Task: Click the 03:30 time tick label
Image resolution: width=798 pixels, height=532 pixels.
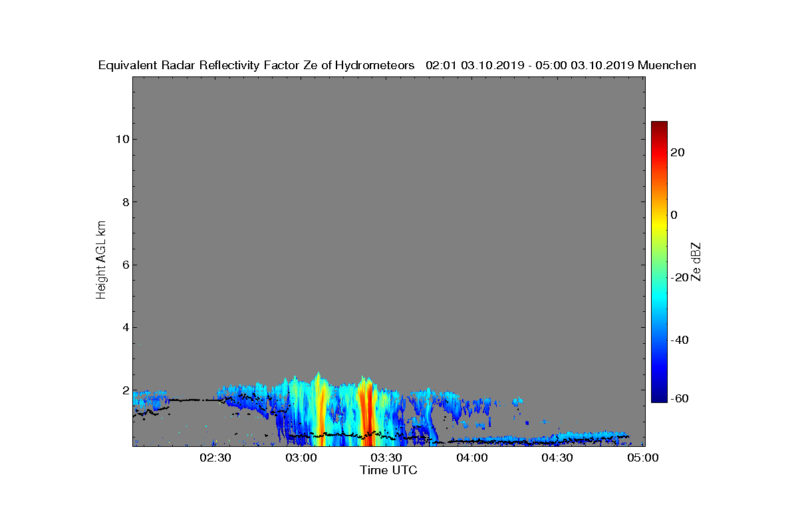Action: pyautogui.click(x=386, y=458)
